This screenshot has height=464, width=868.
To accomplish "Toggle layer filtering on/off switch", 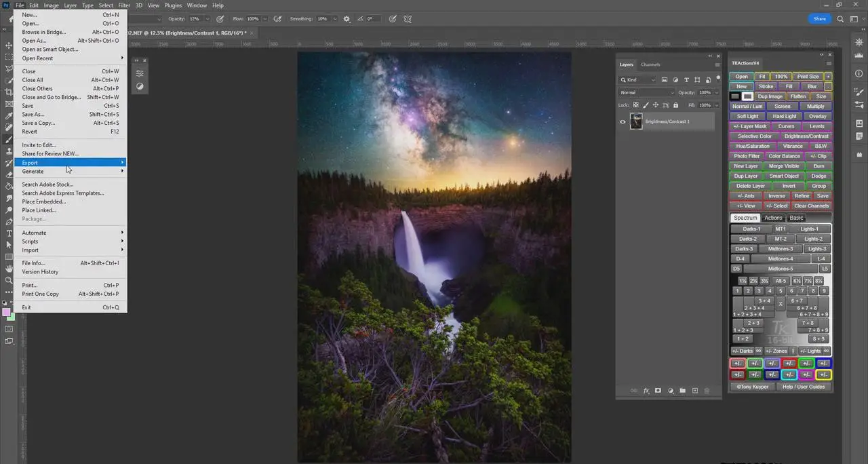I will (x=717, y=79).
